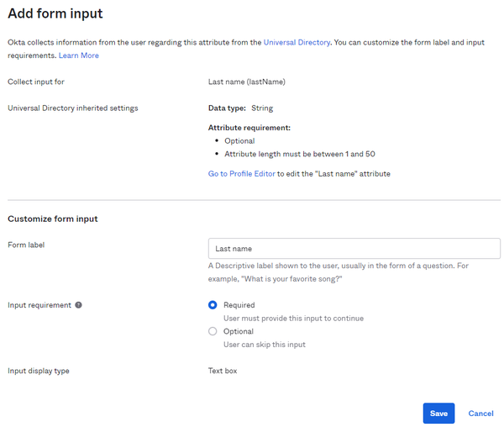Click the 'Last name (lastName)' attribute text
Screen dimensions: 504x427
(246, 82)
